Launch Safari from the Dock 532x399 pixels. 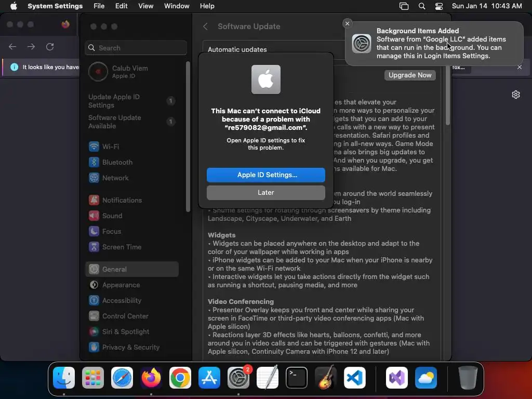click(x=122, y=378)
